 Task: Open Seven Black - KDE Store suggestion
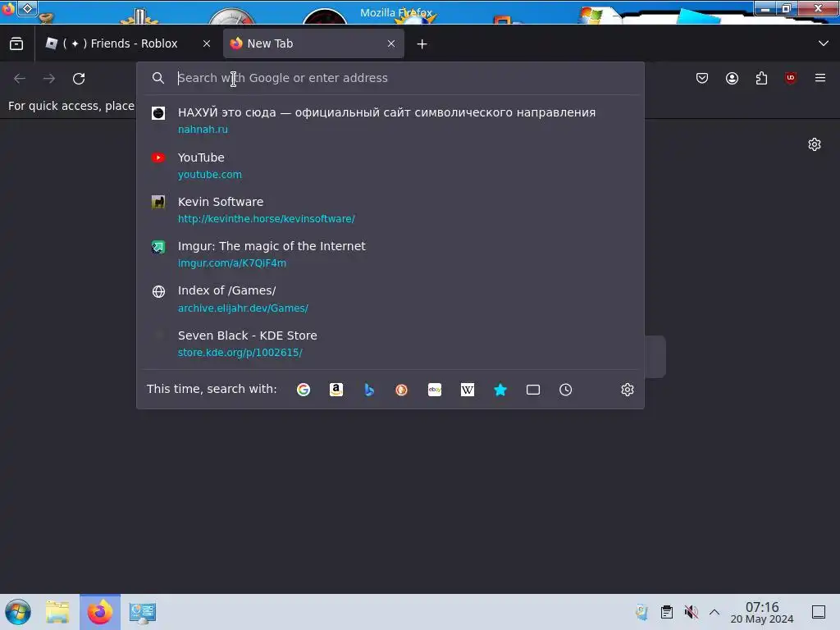(390, 344)
